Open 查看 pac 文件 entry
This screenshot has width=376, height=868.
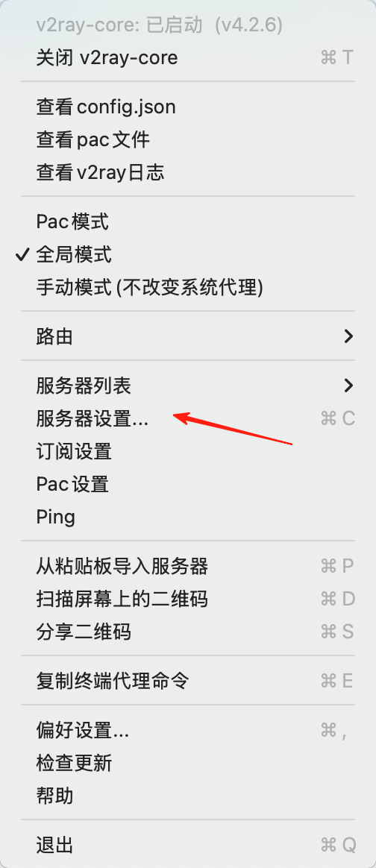[188, 139]
